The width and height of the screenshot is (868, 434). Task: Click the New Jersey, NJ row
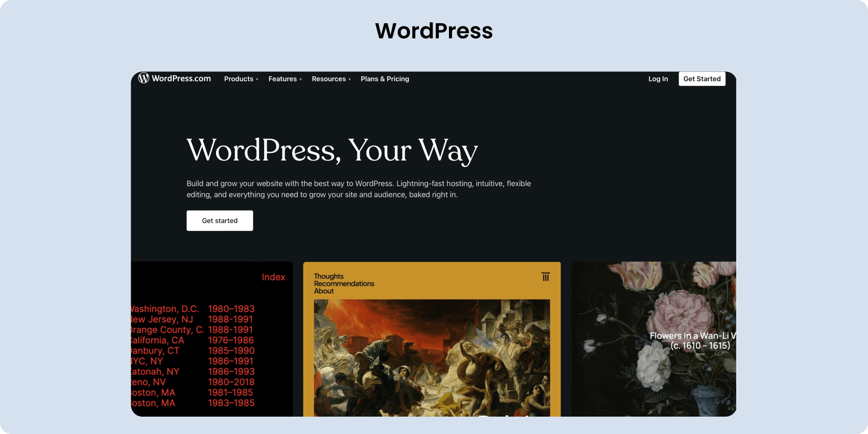pyautogui.click(x=192, y=319)
